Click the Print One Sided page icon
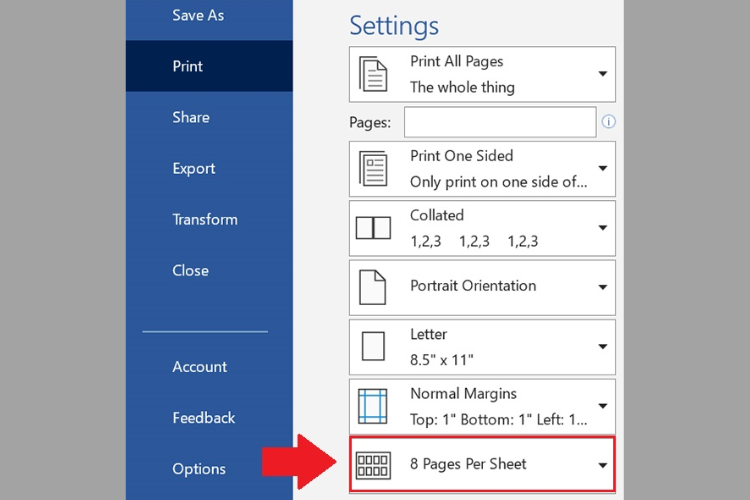Screen dimensions: 750x500 click(373, 168)
